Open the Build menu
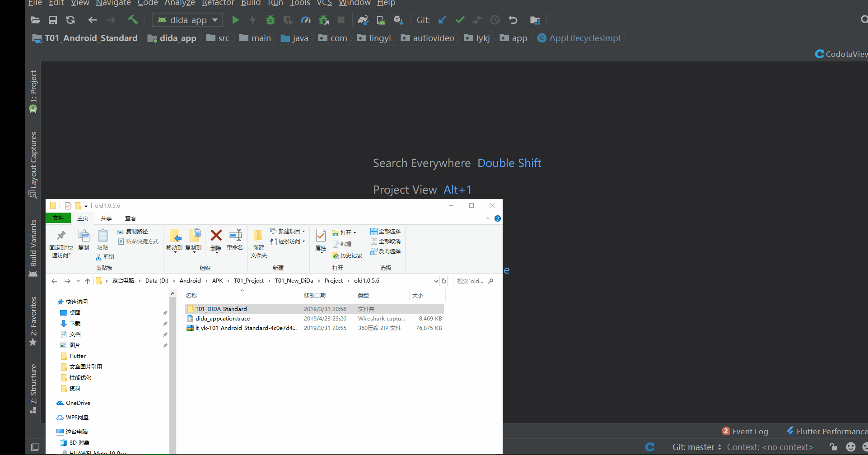This screenshot has width=868, height=455. click(251, 3)
